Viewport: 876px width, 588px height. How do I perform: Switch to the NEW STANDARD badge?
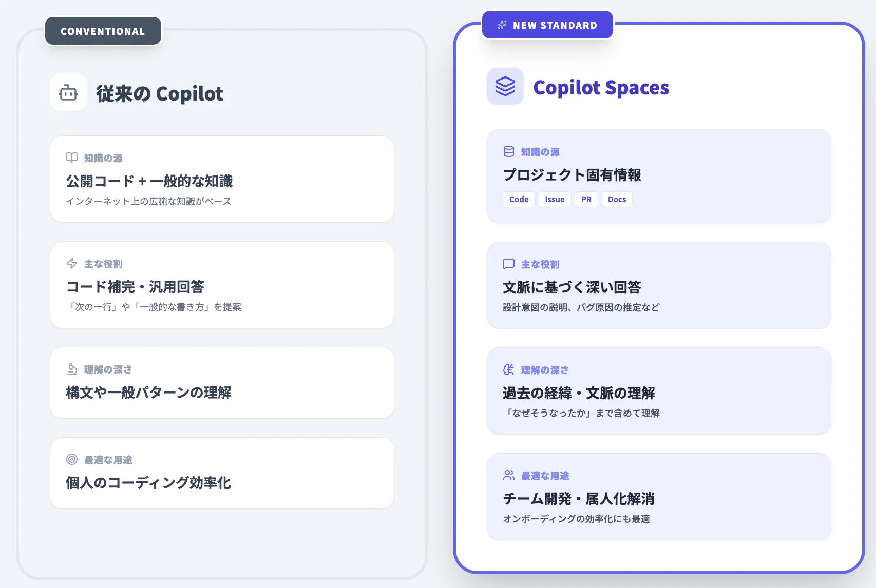point(547,25)
